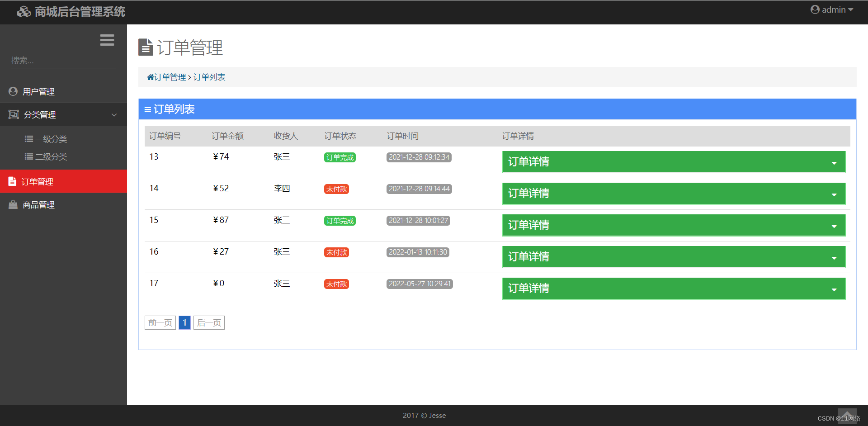Click 订单详情 column header
This screenshot has height=426, width=868.
point(518,136)
